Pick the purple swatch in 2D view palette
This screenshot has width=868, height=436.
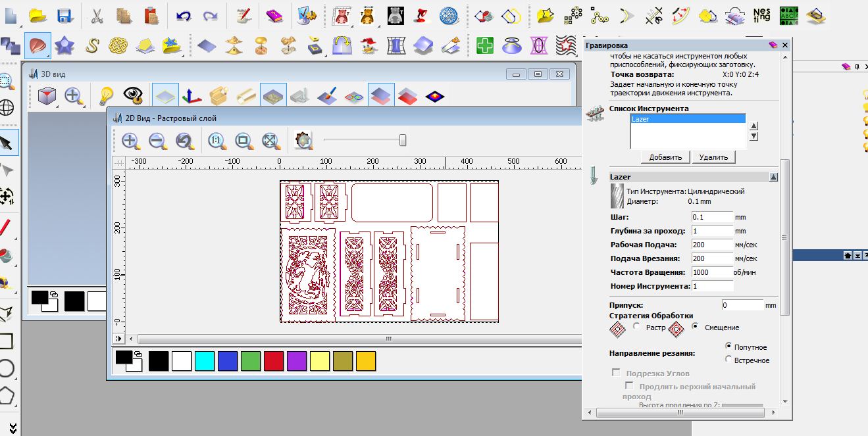[297, 361]
